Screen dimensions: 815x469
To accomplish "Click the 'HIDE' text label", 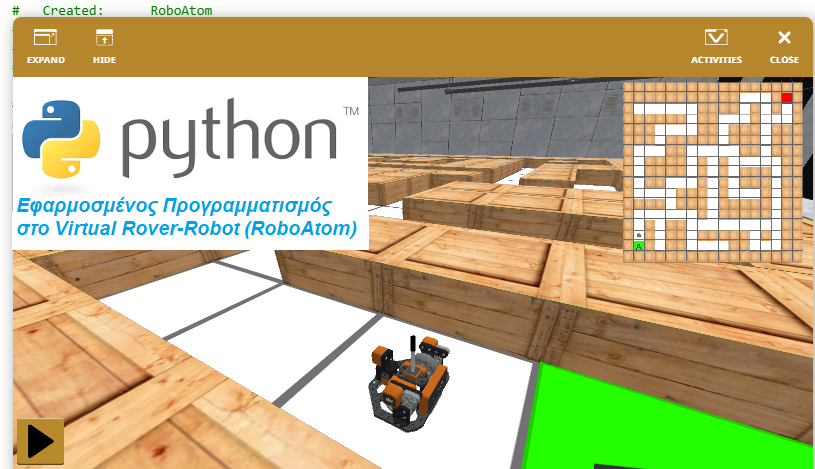I will [104, 60].
